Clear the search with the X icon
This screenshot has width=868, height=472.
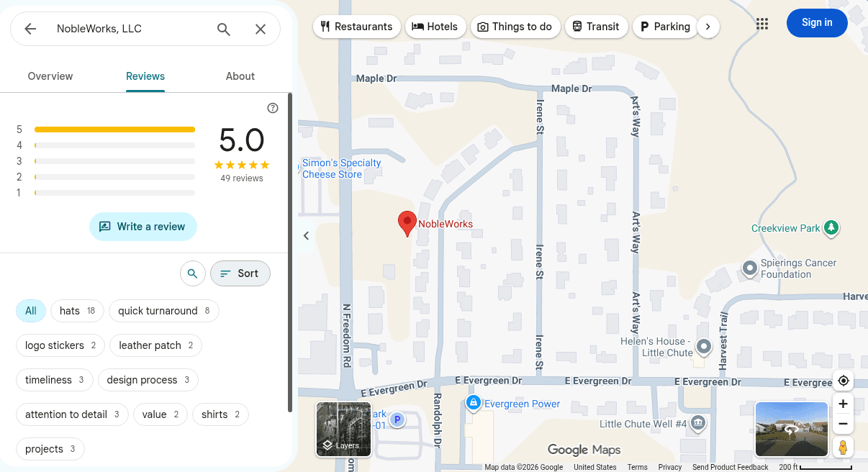point(261,29)
